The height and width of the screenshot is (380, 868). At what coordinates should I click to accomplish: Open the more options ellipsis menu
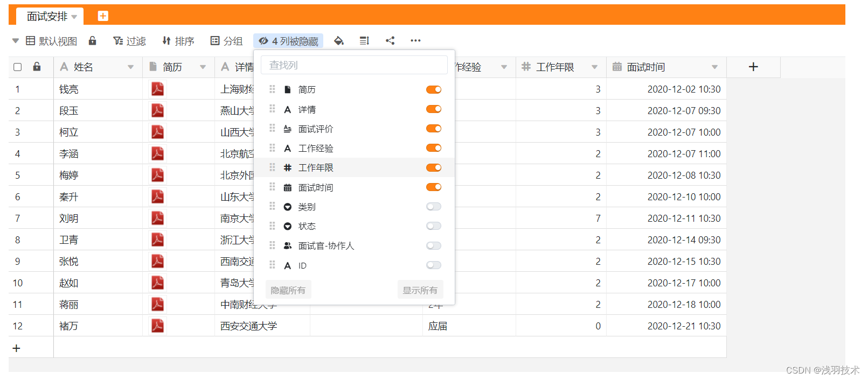tap(415, 40)
